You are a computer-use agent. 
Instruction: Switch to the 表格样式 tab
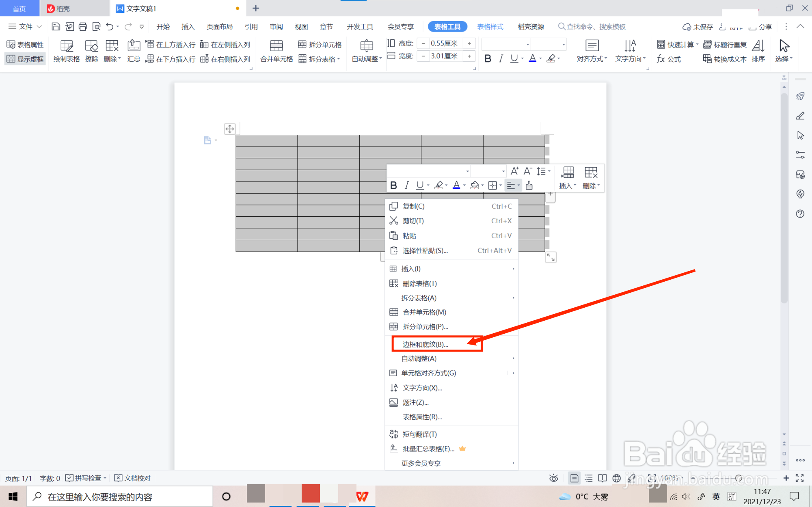point(490,27)
